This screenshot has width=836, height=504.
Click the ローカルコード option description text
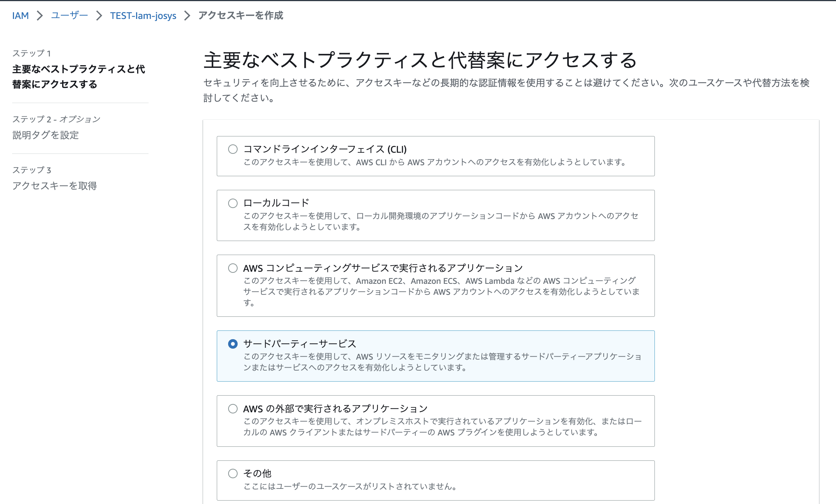[x=440, y=221]
